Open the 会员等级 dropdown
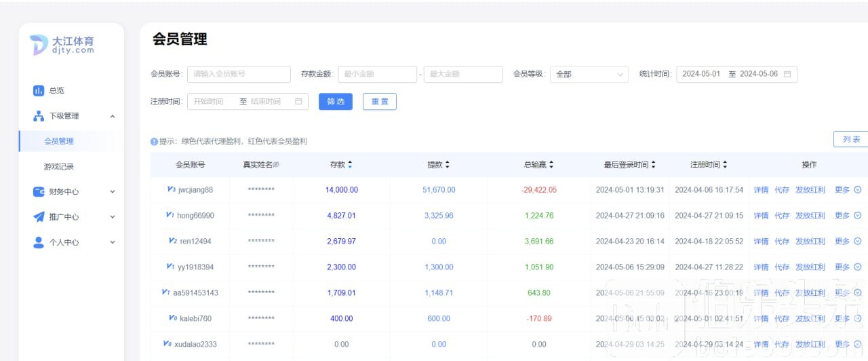 589,74
